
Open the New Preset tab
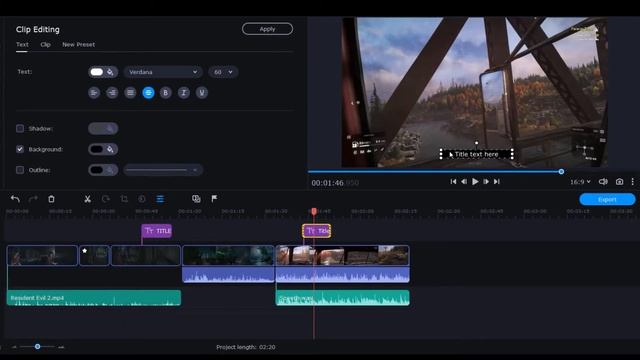[78, 44]
